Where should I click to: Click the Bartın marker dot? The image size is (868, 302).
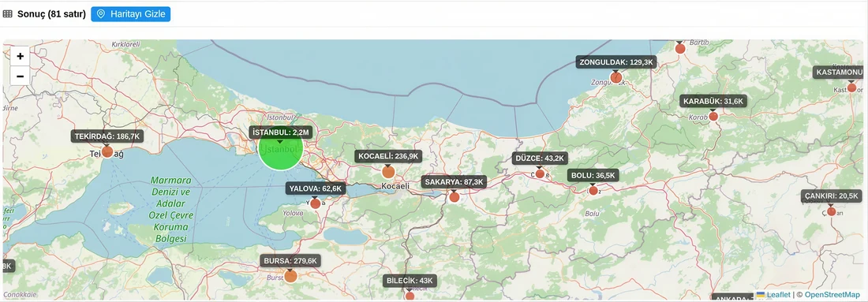coord(680,49)
